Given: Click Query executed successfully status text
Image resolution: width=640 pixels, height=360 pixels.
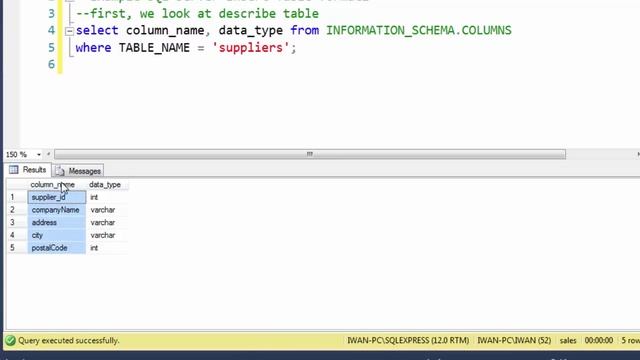Looking at the screenshot, I should click(x=69, y=340).
